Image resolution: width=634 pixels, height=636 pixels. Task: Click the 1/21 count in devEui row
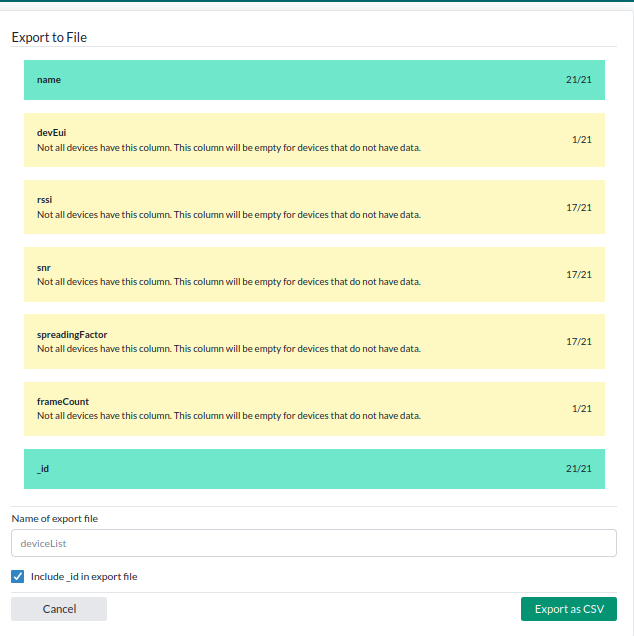(581, 140)
